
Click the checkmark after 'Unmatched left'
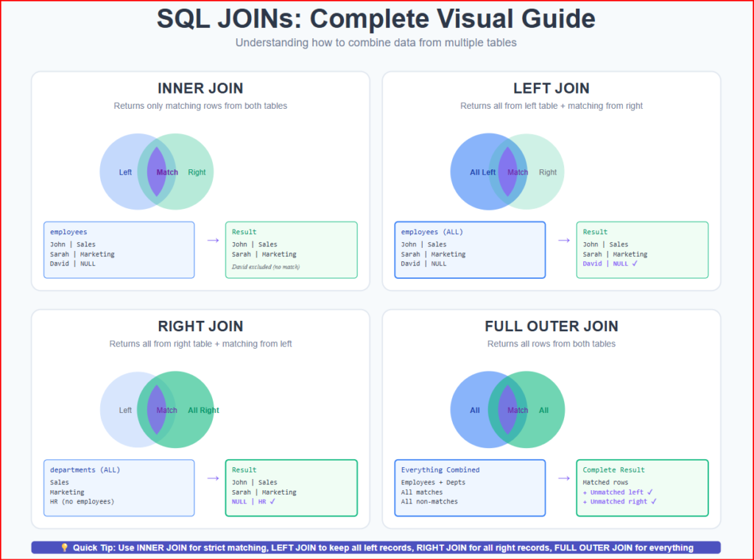(x=650, y=492)
